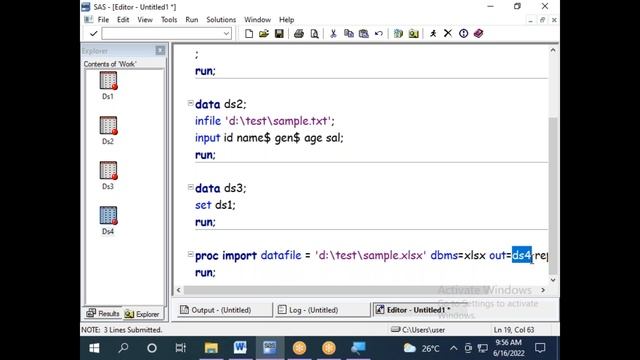Click the Open file folder icon
The height and width of the screenshot is (360, 640).
[264, 33]
